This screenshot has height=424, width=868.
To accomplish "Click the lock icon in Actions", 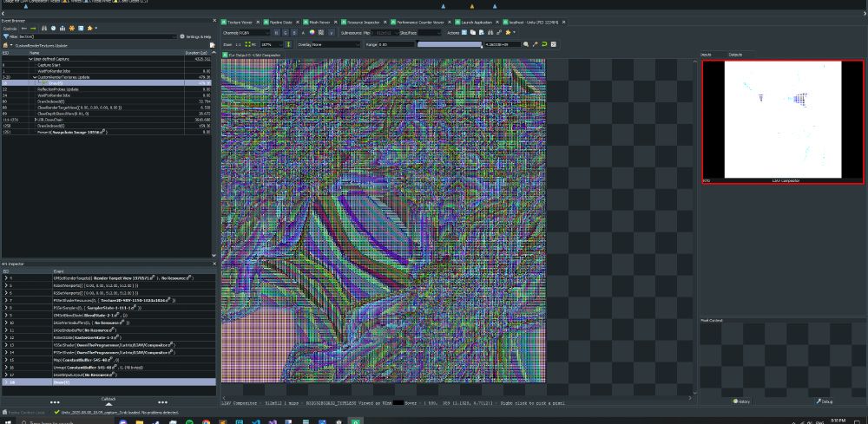I will pos(499,33).
